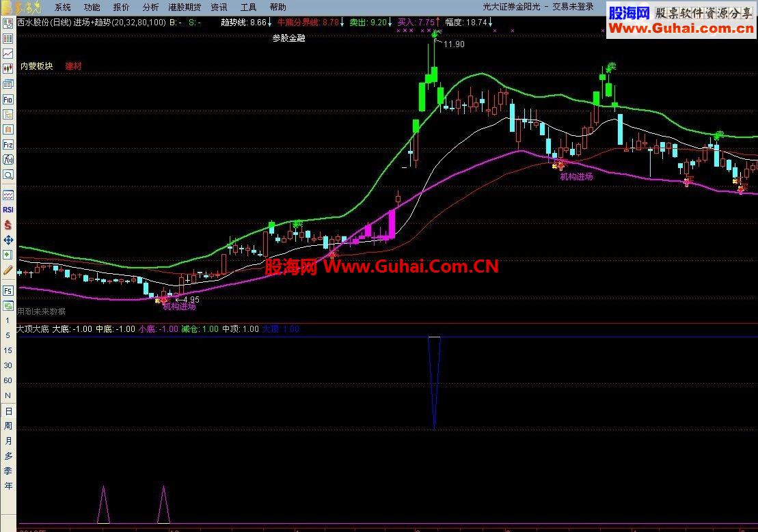Click the red 建材 sector label
The height and width of the screenshot is (532, 758).
pos(74,66)
